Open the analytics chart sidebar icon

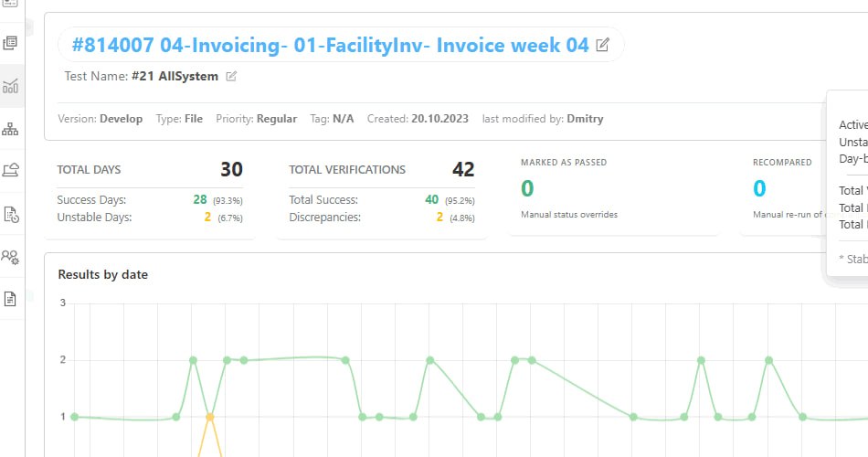click(x=11, y=87)
